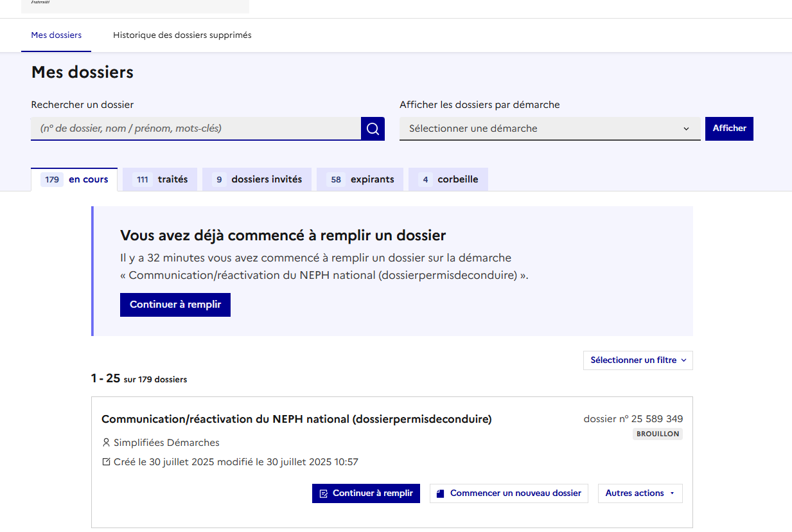Click Continuer à remplir in the notice banner

tap(175, 305)
